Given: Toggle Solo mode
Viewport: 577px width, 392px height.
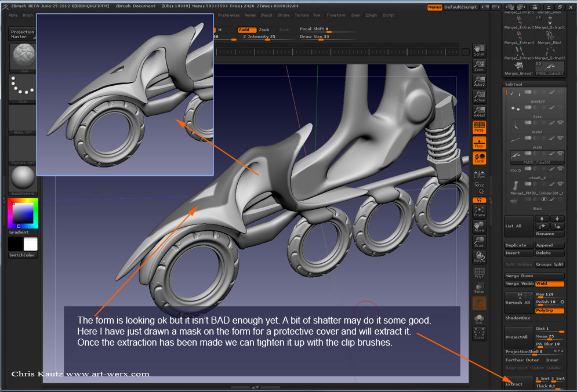Looking at the screenshot, I should [x=479, y=319].
